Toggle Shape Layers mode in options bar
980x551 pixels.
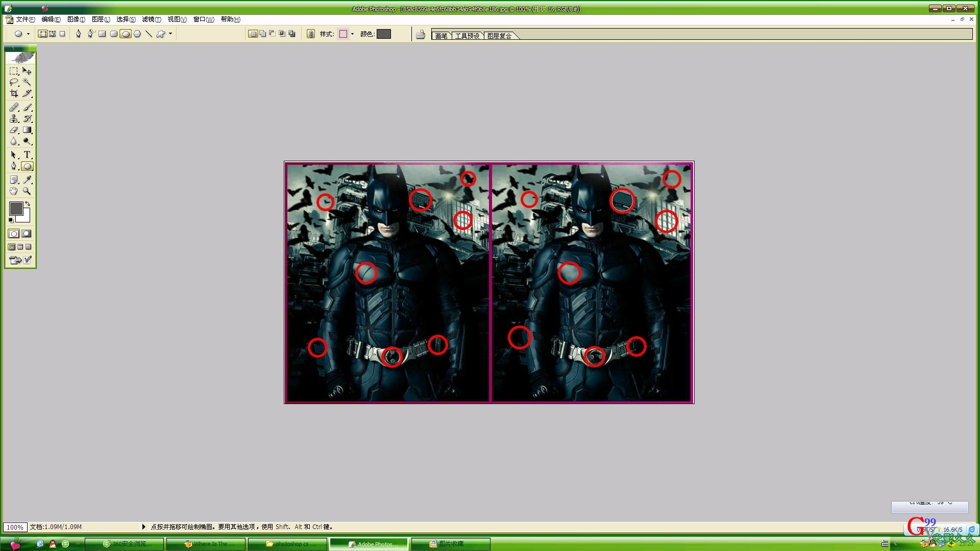click(x=43, y=34)
